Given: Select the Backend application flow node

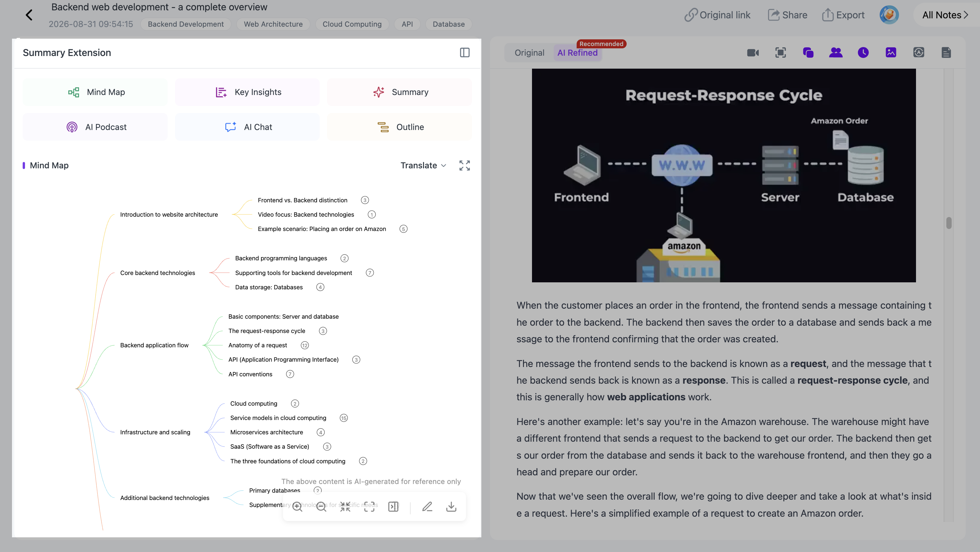Looking at the screenshot, I should (x=154, y=345).
